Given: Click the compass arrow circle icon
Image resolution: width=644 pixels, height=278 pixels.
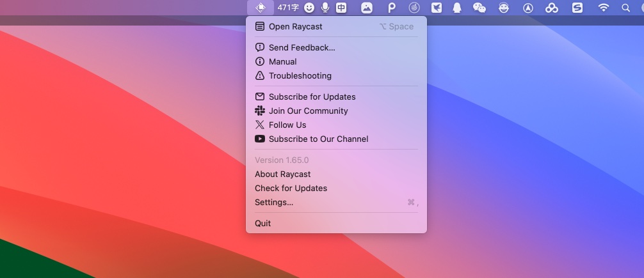Looking at the screenshot, I should [527, 8].
